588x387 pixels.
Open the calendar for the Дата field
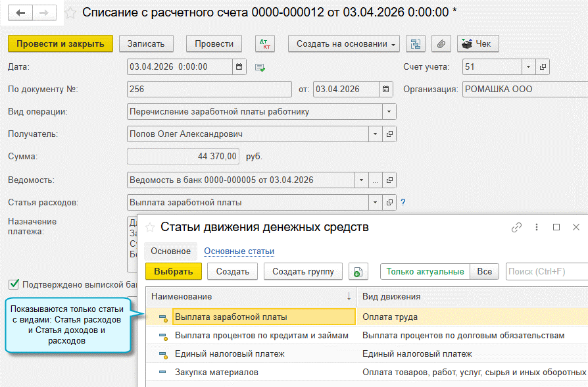click(239, 67)
